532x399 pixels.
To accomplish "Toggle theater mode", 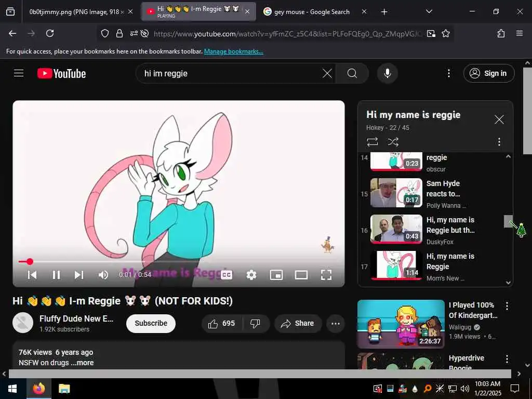I will click(x=301, y=274).
